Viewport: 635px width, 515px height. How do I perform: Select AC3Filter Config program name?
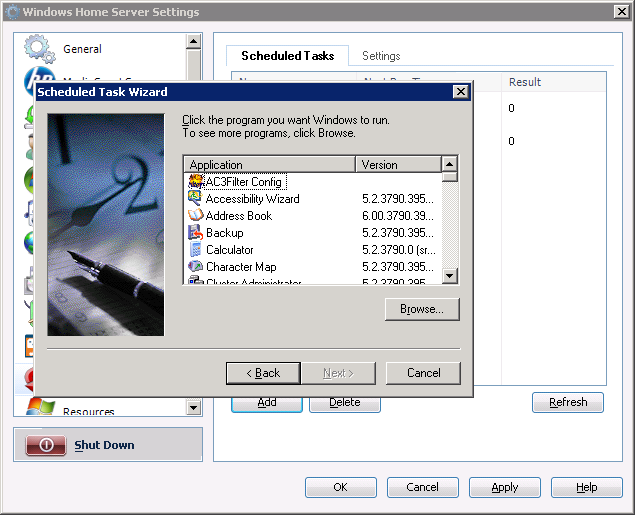245,181
